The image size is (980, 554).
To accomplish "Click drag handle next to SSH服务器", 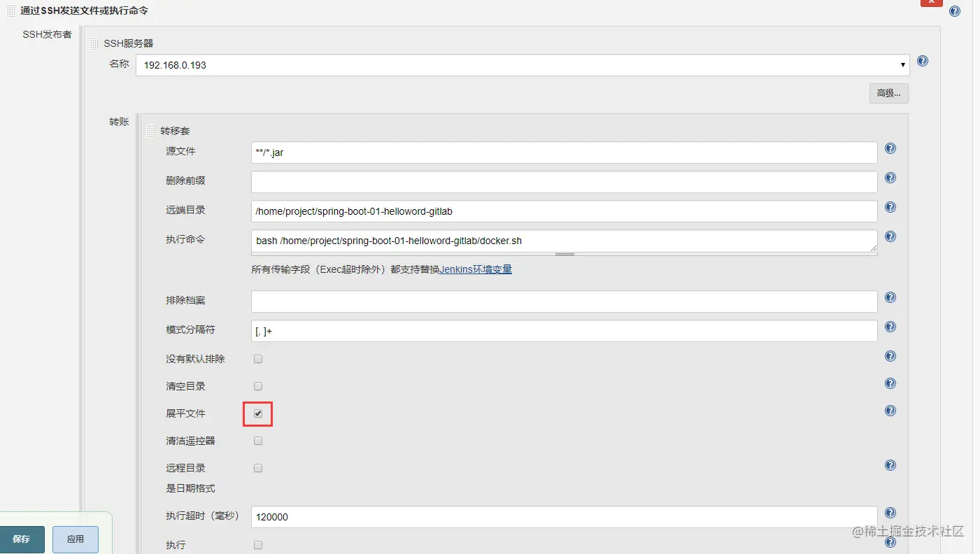I will (94, 43).
